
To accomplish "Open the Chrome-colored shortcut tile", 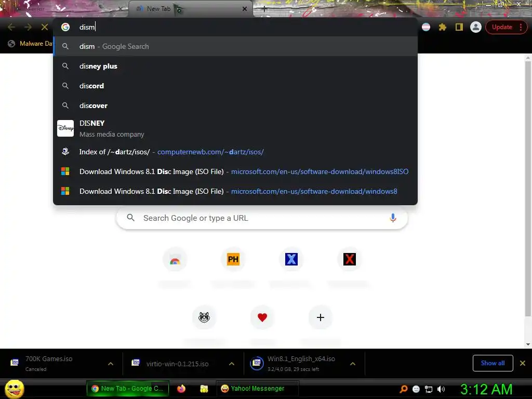I will (x=175, y=260).
